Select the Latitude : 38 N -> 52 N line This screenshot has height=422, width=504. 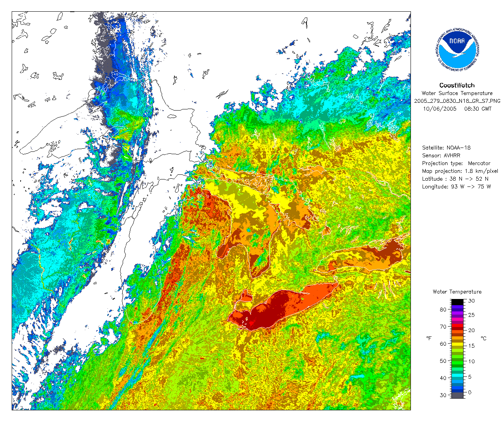coord(455,179)
